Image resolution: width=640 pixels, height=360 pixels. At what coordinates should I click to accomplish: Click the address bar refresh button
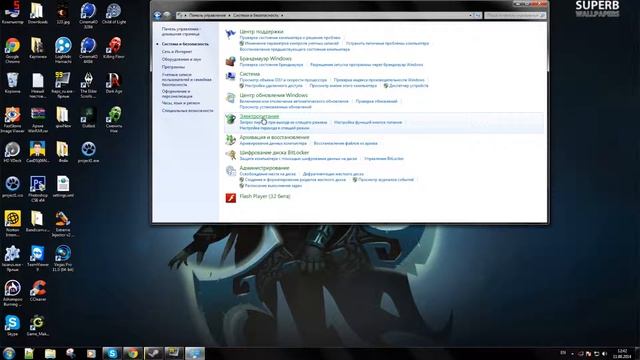point(478,15)
